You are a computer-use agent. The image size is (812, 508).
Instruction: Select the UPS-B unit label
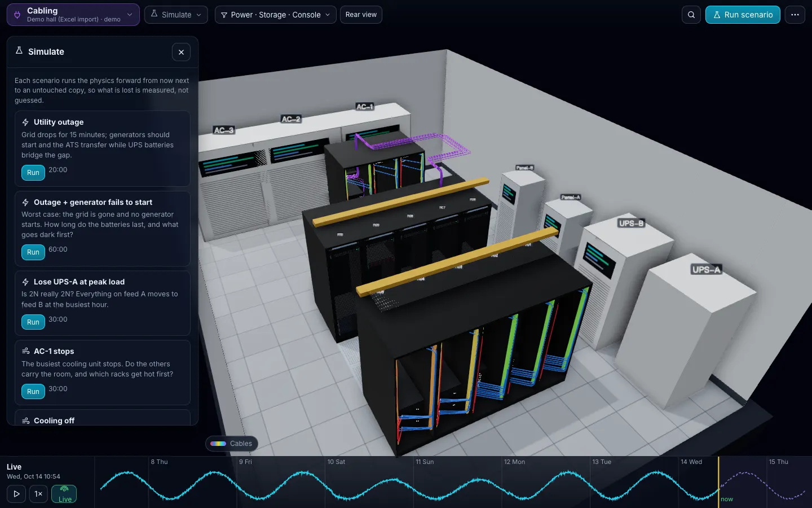tap(631, 224)
